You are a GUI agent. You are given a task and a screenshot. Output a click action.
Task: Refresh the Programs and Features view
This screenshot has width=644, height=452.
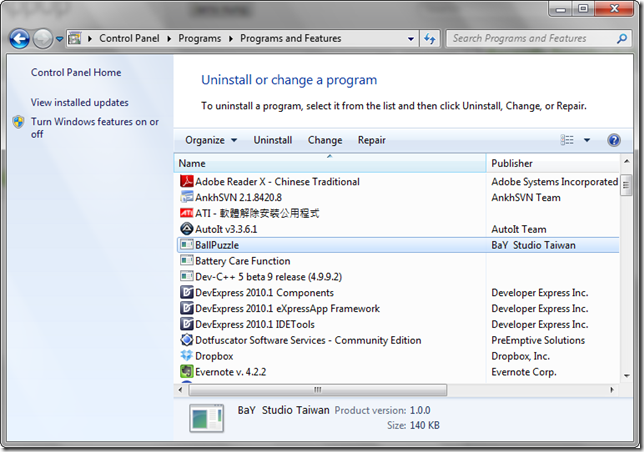click(x=430, y=39)
